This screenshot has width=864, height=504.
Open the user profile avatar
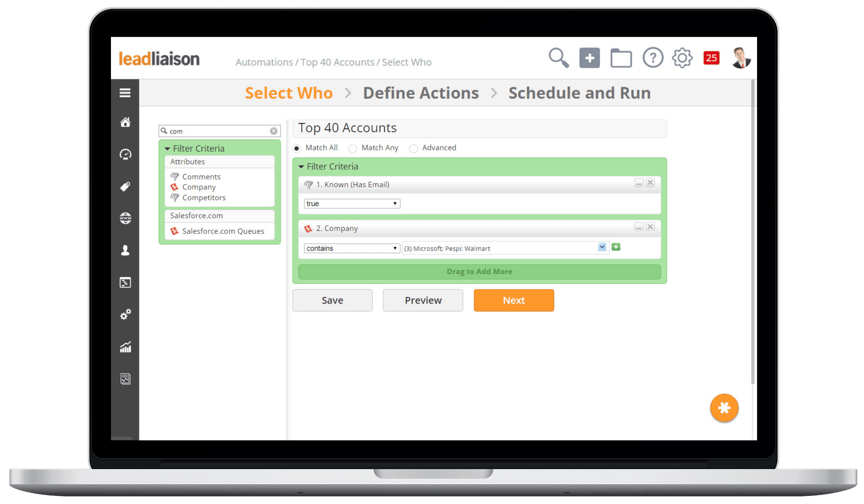click(741, 58)
